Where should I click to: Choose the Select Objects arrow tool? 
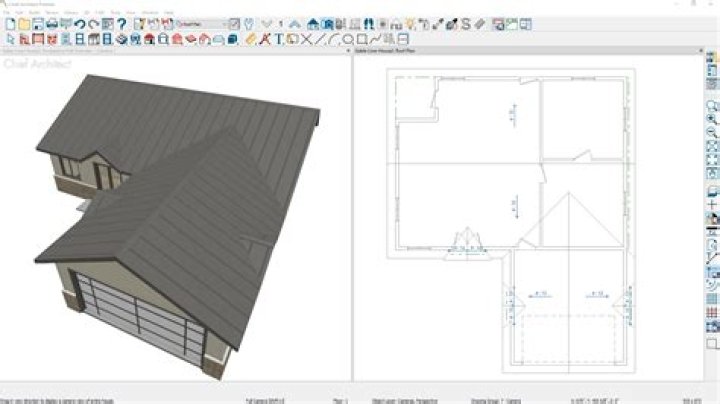point(10,39)
